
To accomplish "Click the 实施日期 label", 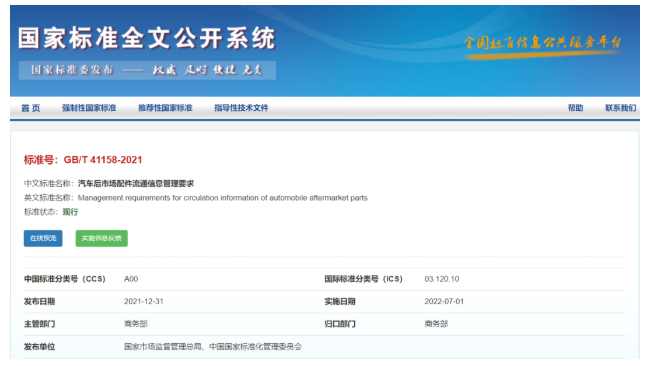I will click(340, 302).
